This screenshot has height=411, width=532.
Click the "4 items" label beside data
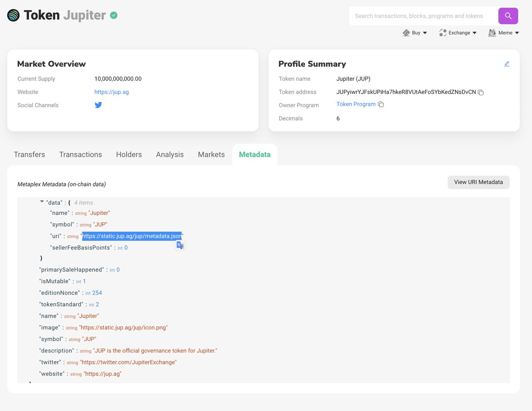click(83, 202)
